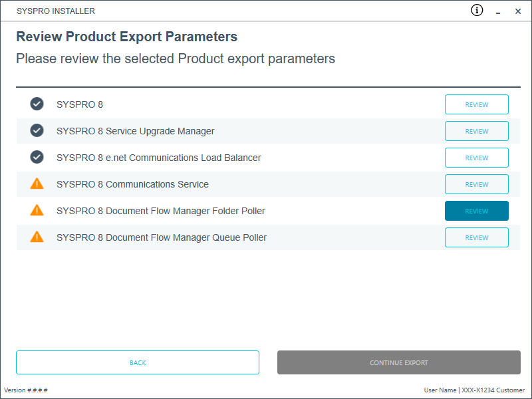Click checkmark icon beside SYSPRO 8
532x399 pixels.
pyautogui.click(x=37, y=104)
